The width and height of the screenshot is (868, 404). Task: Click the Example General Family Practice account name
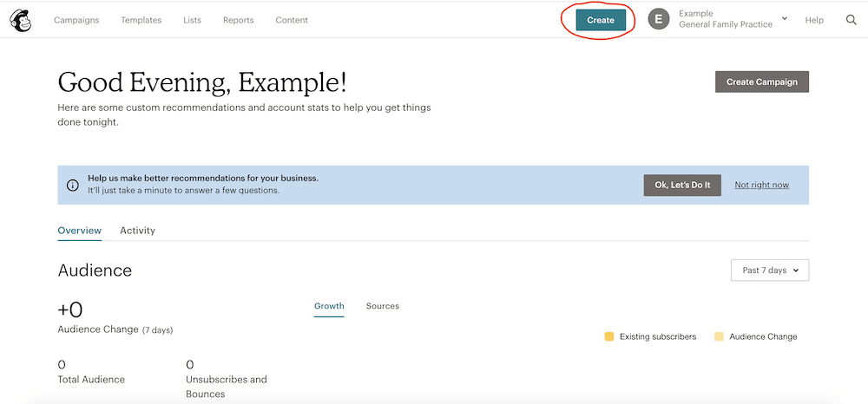725,19
